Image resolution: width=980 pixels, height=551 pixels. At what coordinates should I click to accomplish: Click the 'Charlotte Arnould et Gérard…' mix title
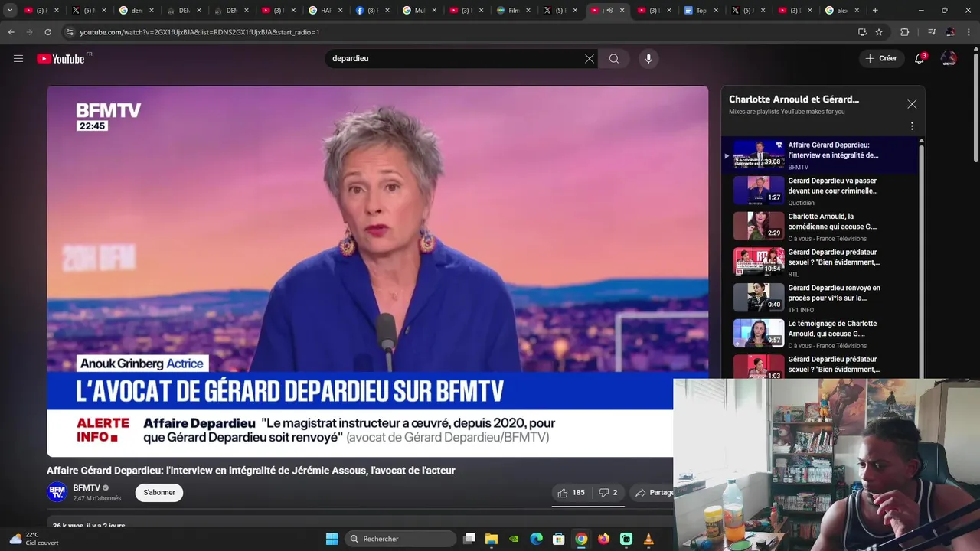tap(794, 99)
